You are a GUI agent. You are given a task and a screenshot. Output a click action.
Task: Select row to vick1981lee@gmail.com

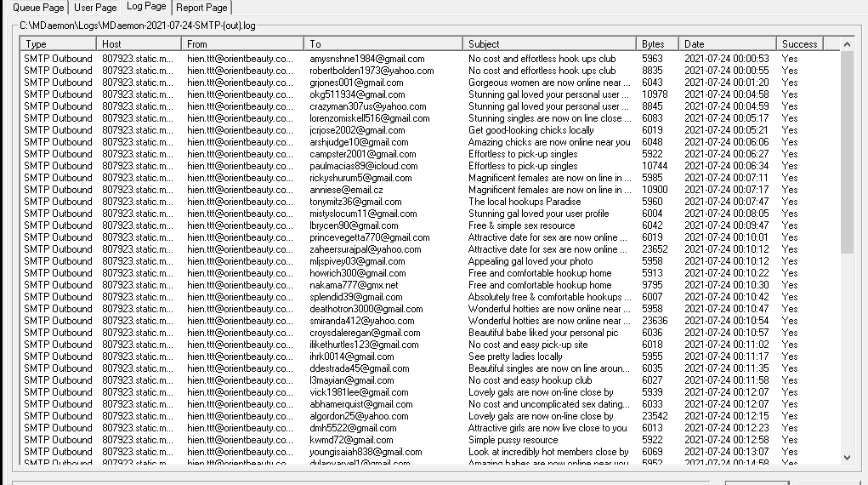(430, 392)
